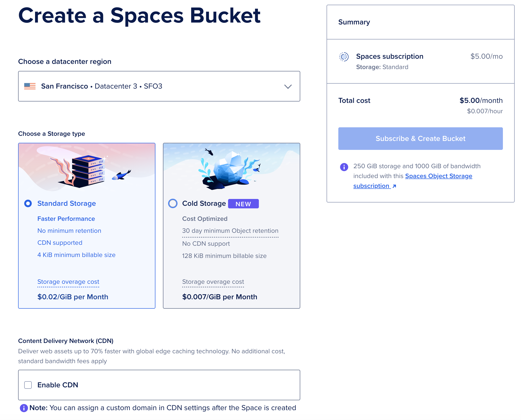Click the Summary panel header
The height and width of the screenshot is (420, 521).
pos(354,22)
